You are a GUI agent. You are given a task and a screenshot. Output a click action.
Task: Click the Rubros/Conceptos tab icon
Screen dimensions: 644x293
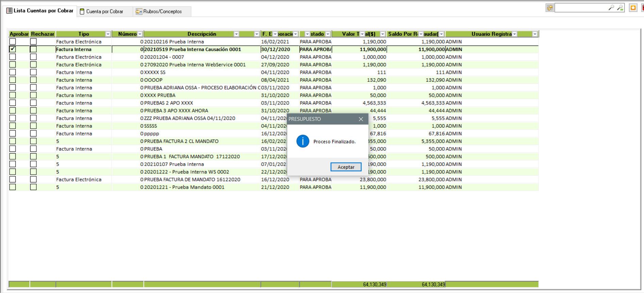(139, 12)
